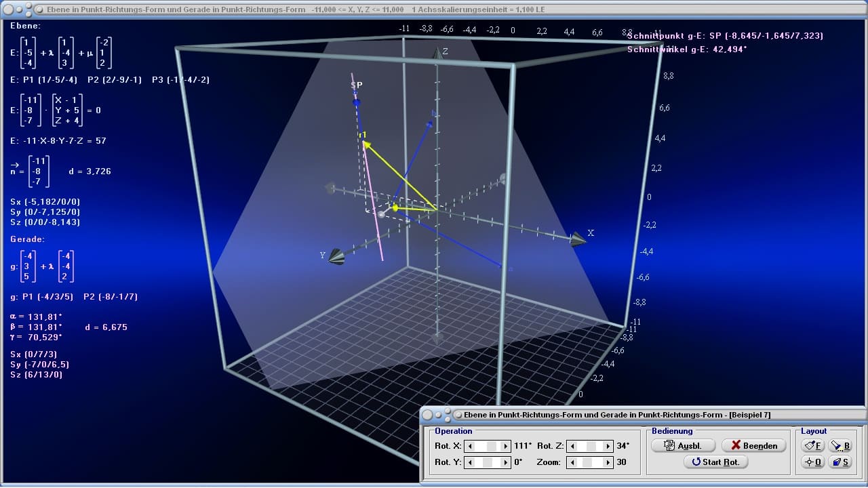Click the SP intersection point in plot

357,103
